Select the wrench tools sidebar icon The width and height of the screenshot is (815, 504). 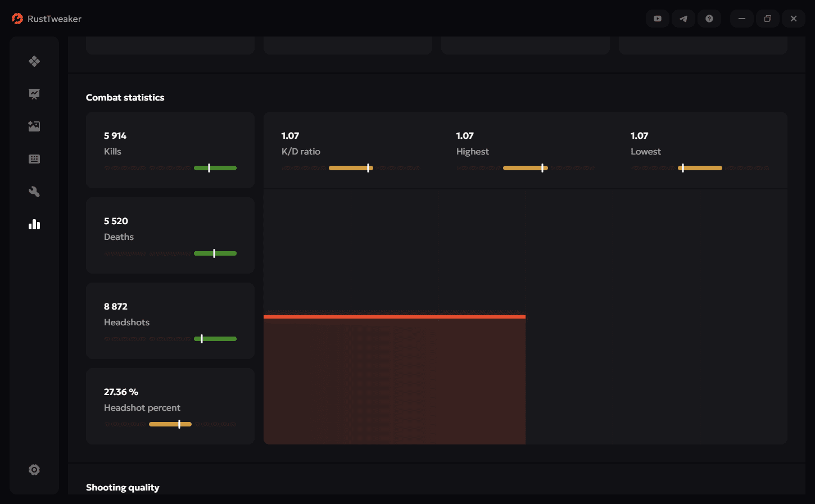pyautogui.click(x=34, y=192)
